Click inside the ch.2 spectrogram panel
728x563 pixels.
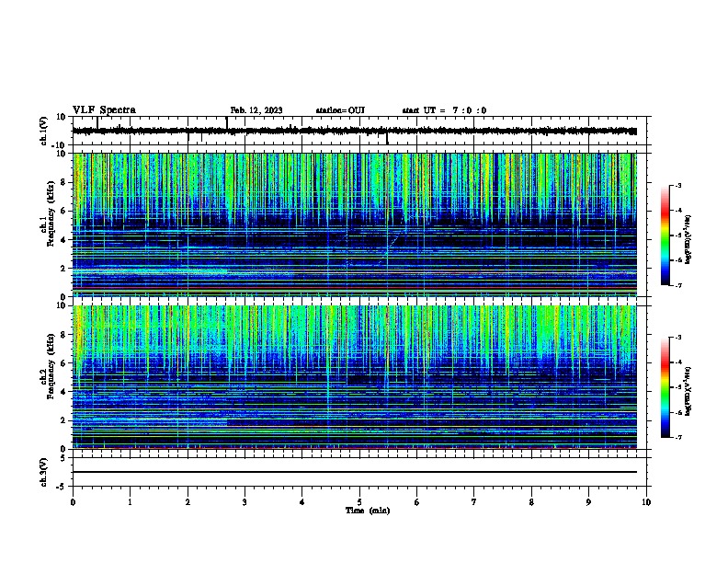(354, 377)
